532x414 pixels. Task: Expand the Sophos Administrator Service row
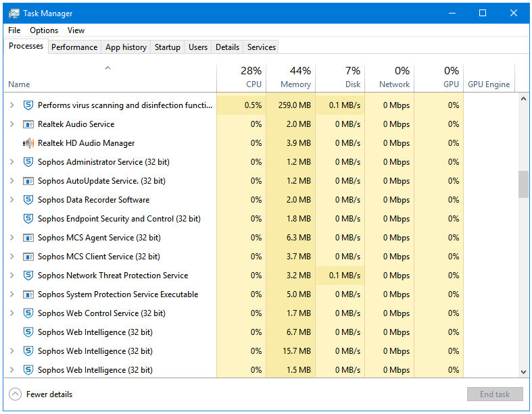12,162
